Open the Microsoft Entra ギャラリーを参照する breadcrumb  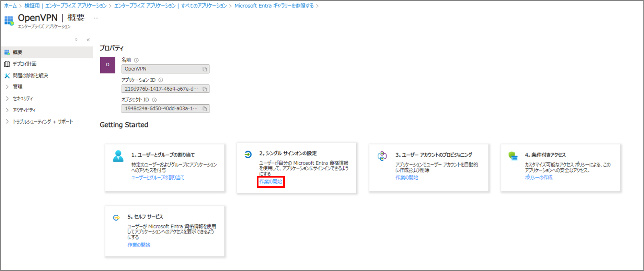[x=274, y=6]
